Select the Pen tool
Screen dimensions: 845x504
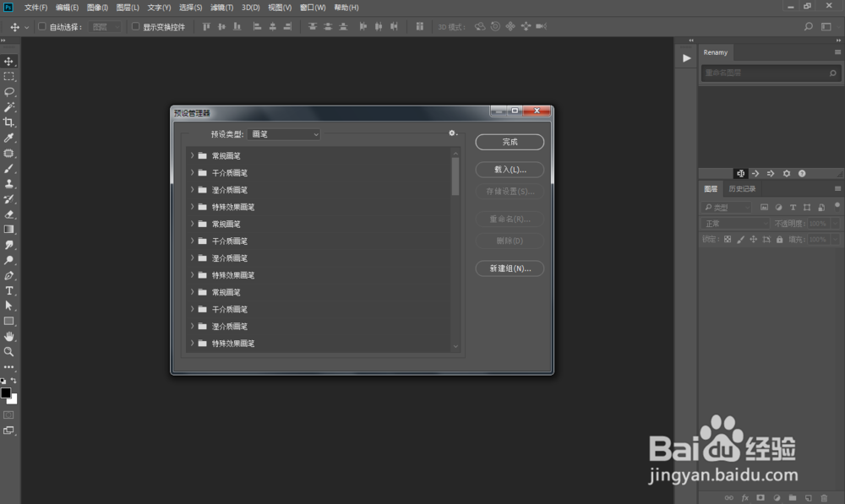[x=8, y=276]
